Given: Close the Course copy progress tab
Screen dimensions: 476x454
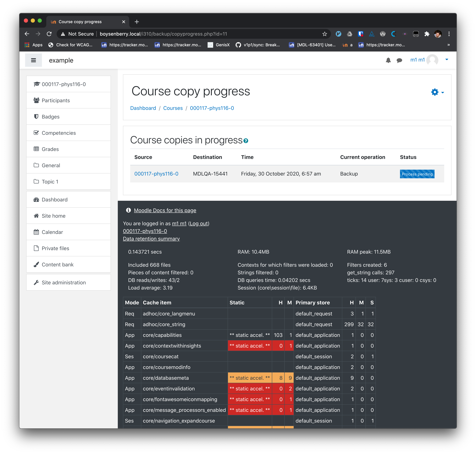Looking at the screenshot, I should pyautogui.click(x=124, y=22).
